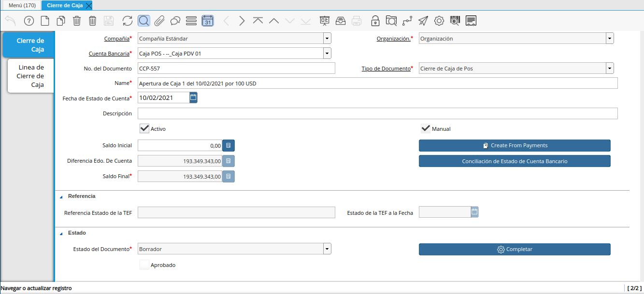
Task: Open the process gear icon in toolbar
Action: click(x=439, y=21)
